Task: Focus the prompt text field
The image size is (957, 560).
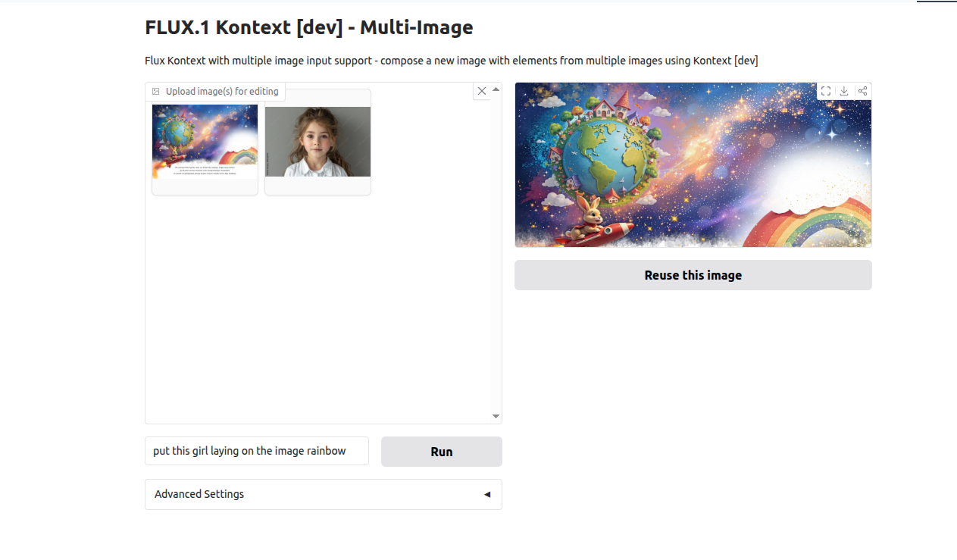Action: click(257, 451)
